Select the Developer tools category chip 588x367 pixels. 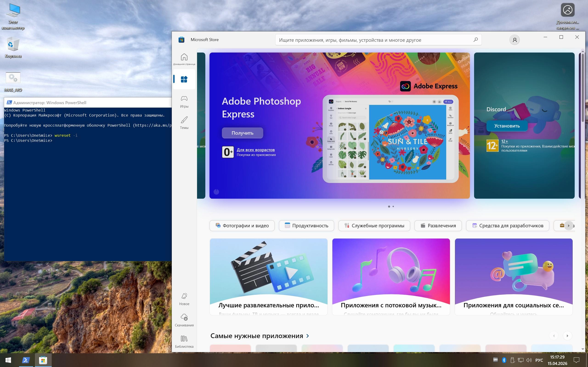click(x=507, y=226)
